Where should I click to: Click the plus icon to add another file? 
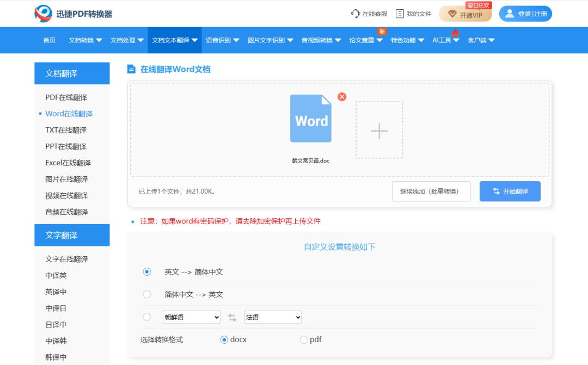(x=379, y=129)
